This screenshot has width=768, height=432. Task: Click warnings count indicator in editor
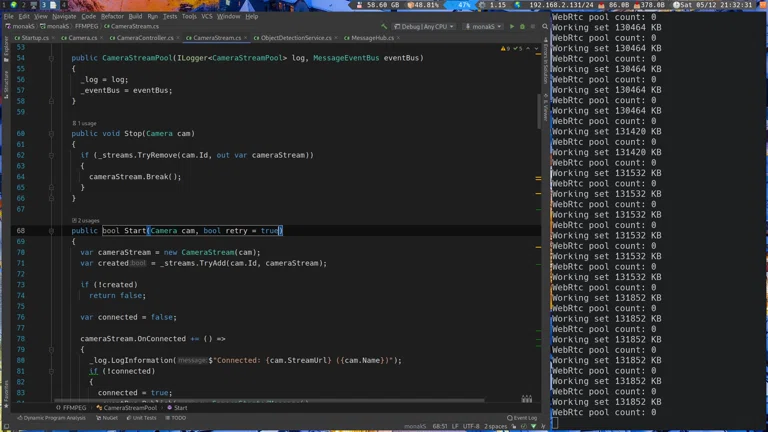coord(505,48)
